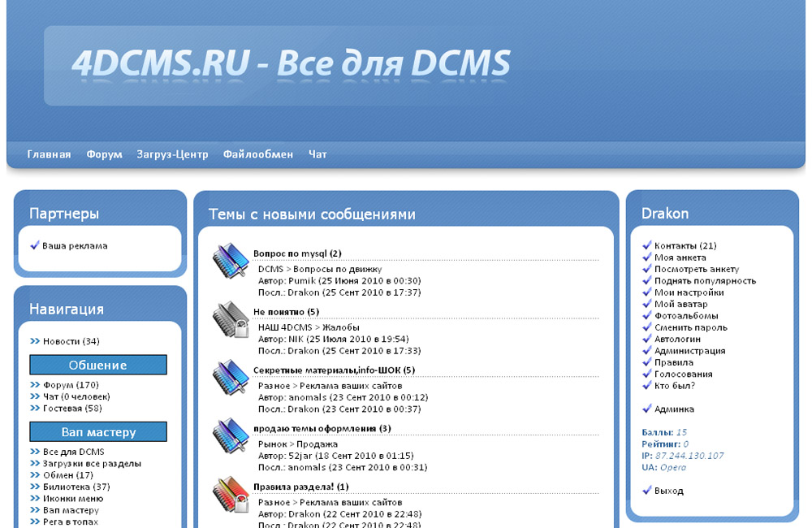Image resolution: width=812 pixels, height=528 pixels.
Task: Select the Вап мастеру section header
Action: (98, 431)
